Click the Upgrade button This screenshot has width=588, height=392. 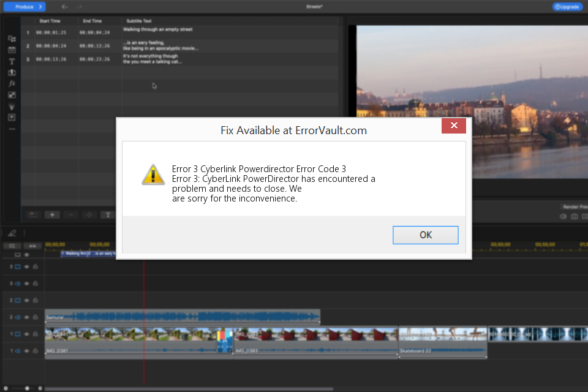pos(567,7)
